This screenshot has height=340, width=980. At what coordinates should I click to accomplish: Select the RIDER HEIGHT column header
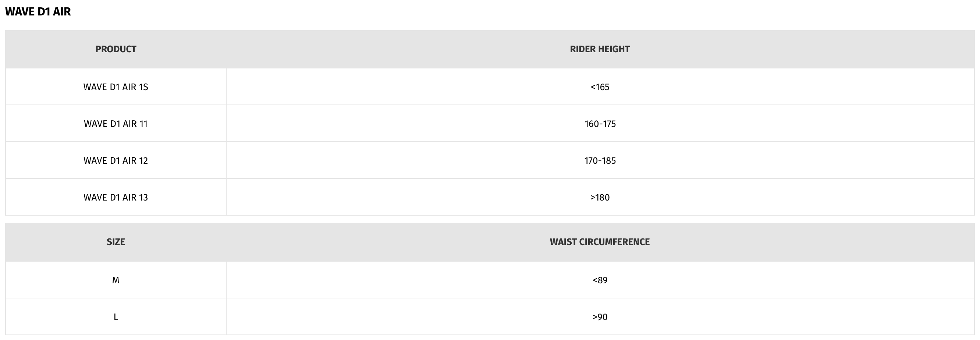point(600,49)
